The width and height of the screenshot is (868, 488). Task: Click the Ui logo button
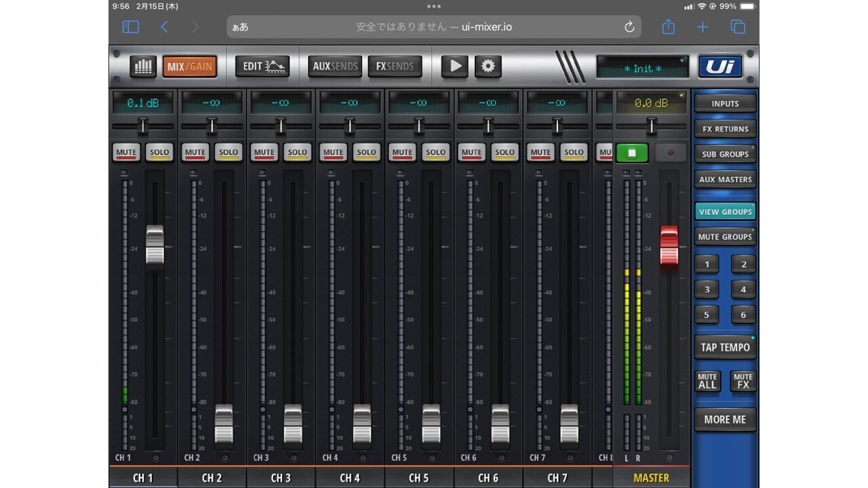tap(720, 66)
